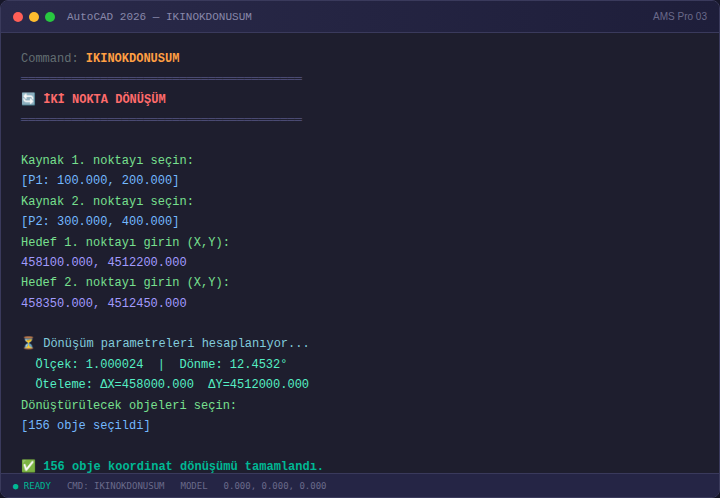Viewport: 720px width, 498px height.
Task: Click the coordinates '0.000, 0.000, 0.000'
Action: tap(275, 486)
